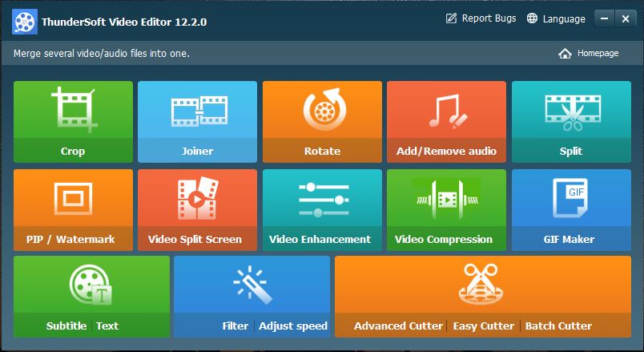This screenshot has height=352, width=644.
Task: Open the PIP / Watermark frame icon
Action: click(x=73, y=199)
